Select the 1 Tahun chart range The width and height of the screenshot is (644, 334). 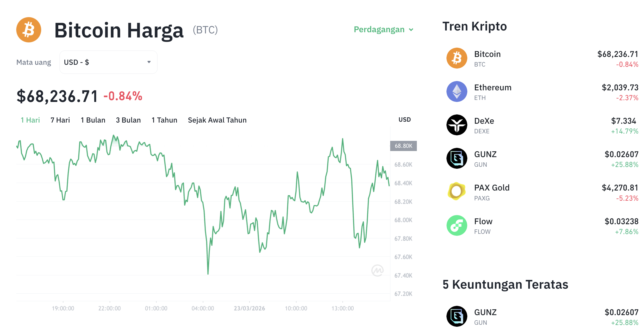point(164,120)
